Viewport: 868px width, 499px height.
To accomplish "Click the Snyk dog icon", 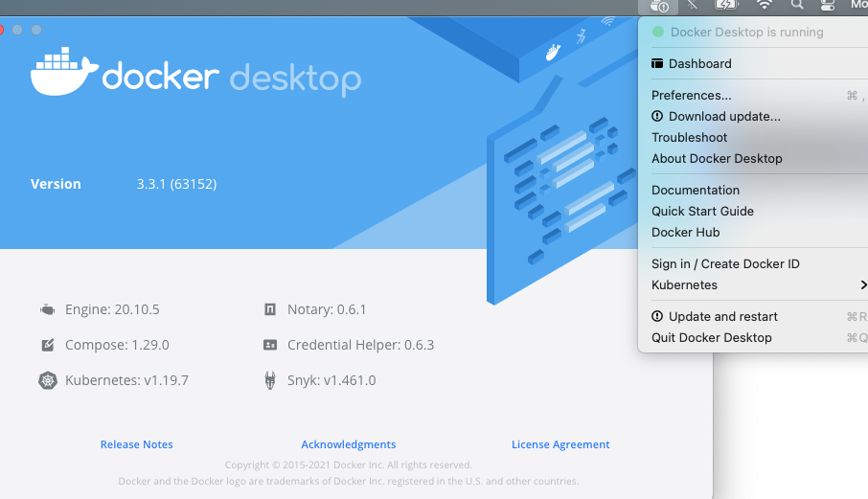I will (269, 380).
